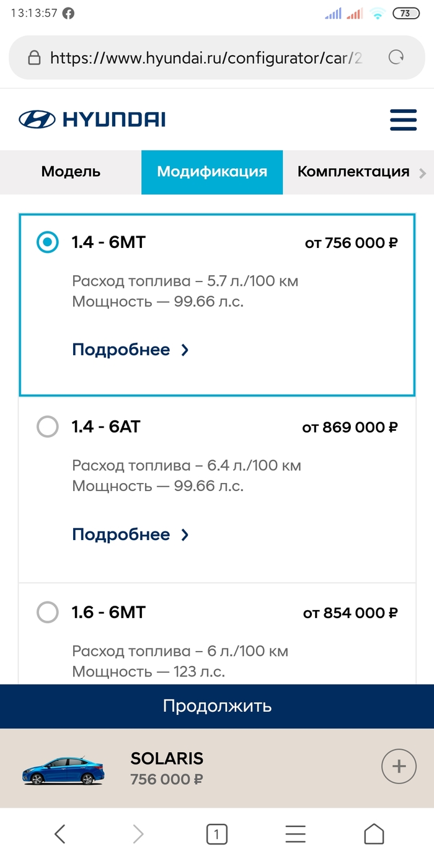Open browser menu lines icon
Viewport: 434px width, 868px height.
coord(295,834)
